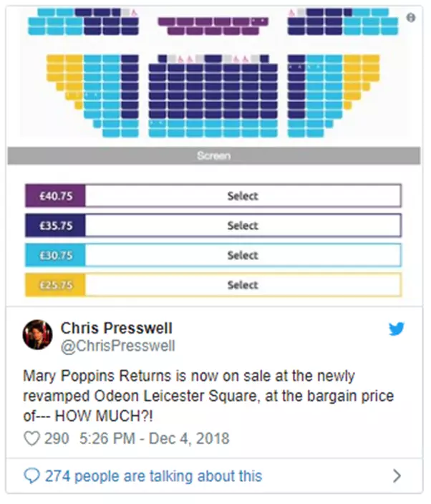The width and height of the screenshot is (431, 504).
Task: Open Chris Presswell's profile avatar
Action: tap(38, 334)
